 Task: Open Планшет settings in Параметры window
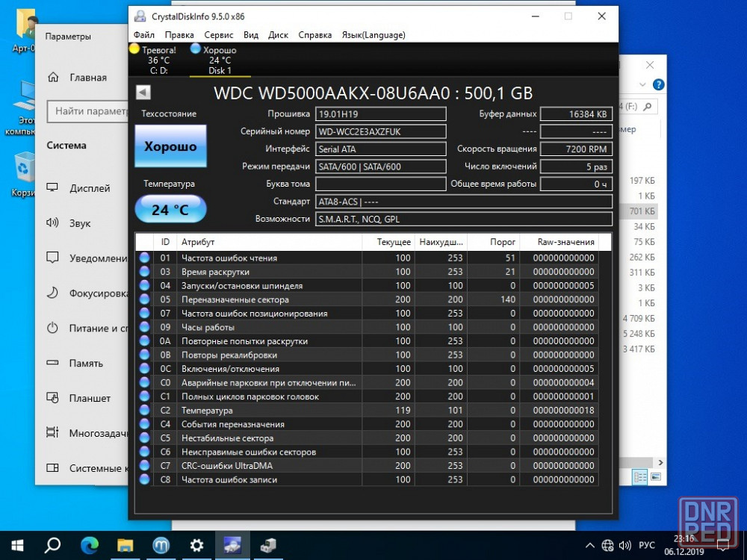(82, 398)
